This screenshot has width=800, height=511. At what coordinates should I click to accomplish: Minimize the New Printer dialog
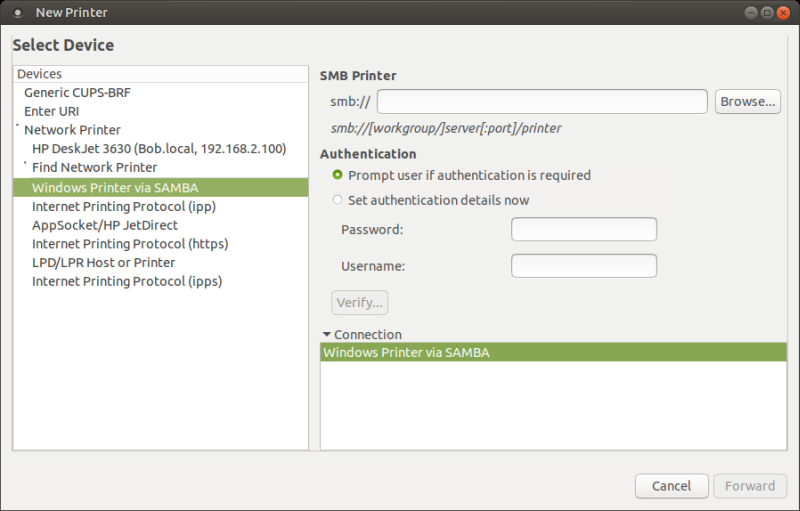pyautogui.click(x=751, y=12)
